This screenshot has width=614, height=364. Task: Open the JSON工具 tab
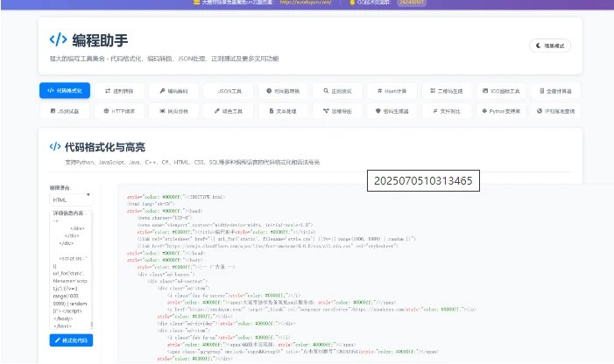[229, 91]
